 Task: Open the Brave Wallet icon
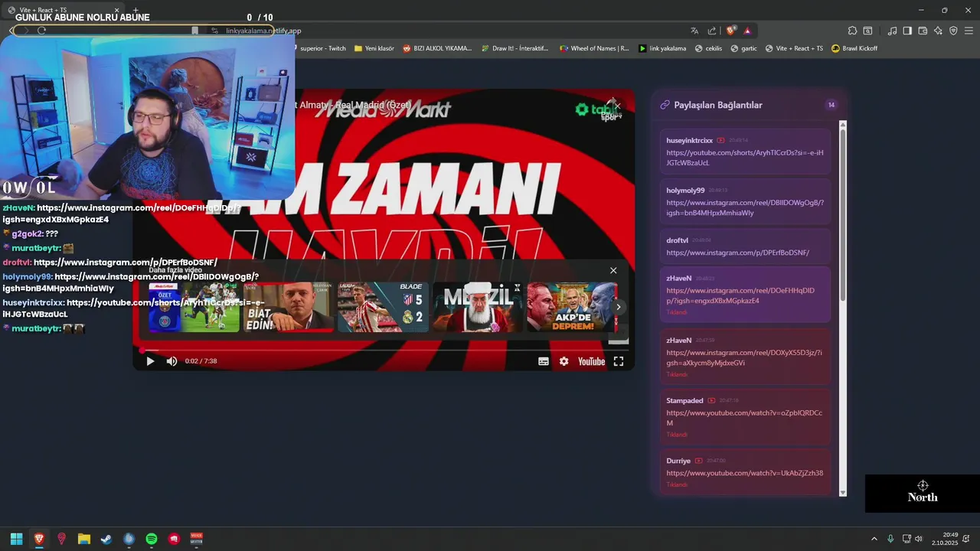923,31
